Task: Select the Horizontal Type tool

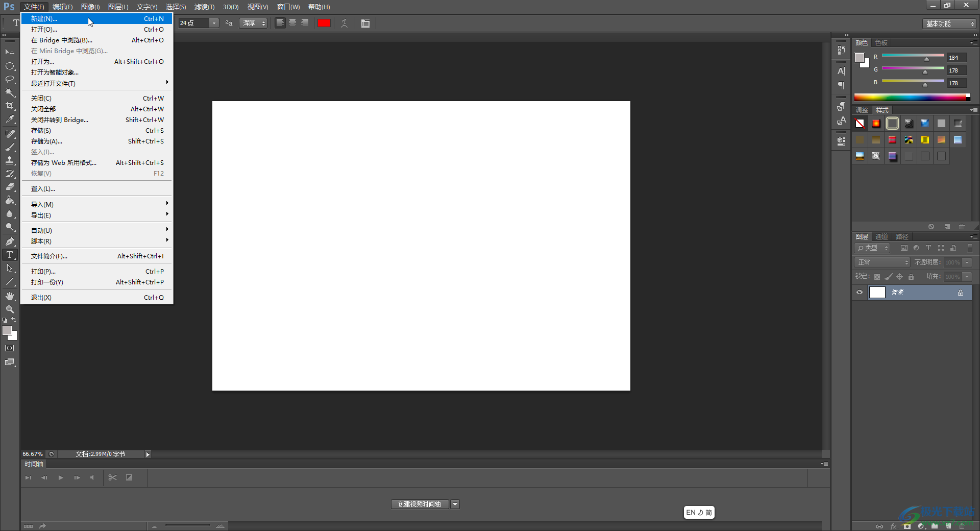Action: coord(10,255)
